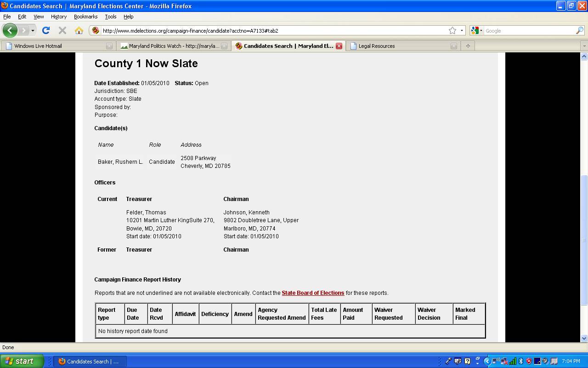This screenshot has width=588, height=368.
Task: Open the History menu
Action: coord(59,17)
